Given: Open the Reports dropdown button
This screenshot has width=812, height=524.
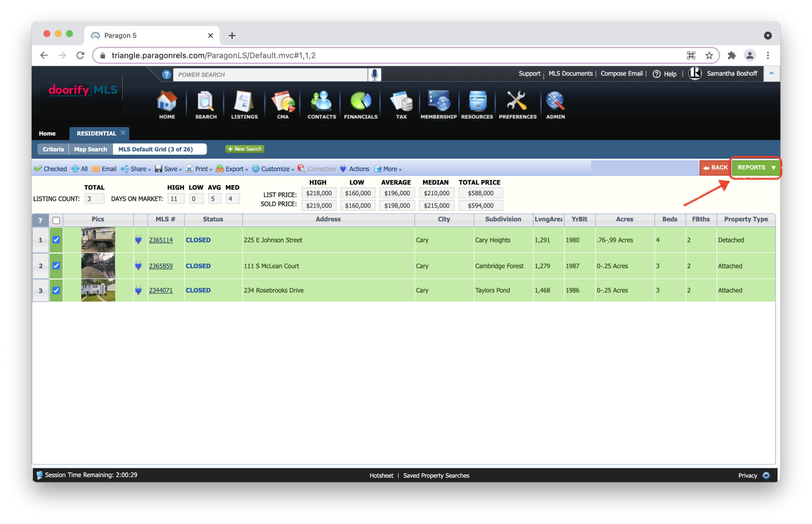Looking at the screenshot, I should point(756,168).
